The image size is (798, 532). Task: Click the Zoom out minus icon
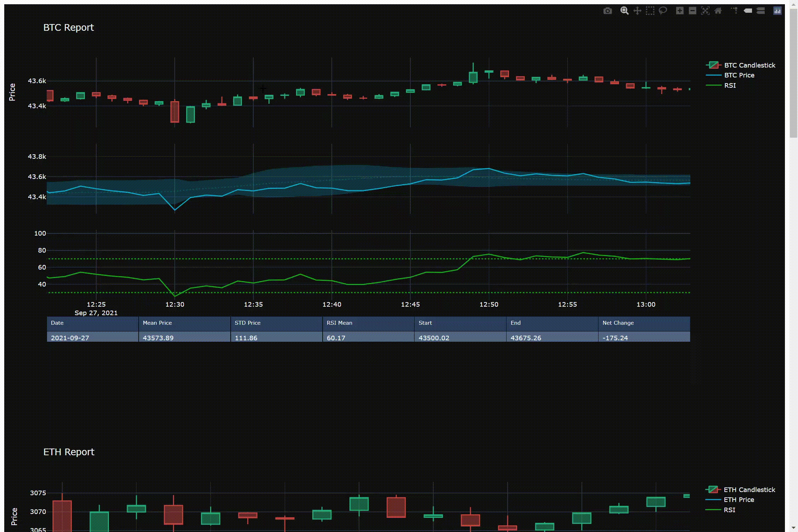click(692, 11)
